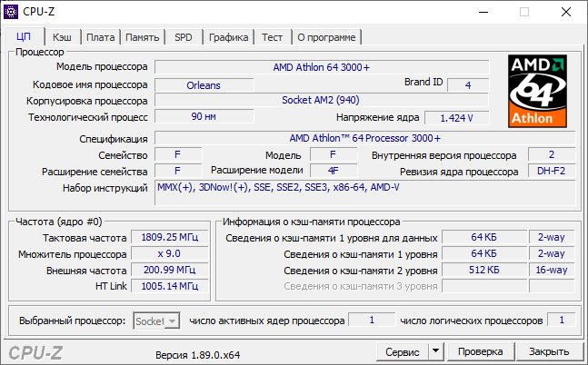The width and height of the screenshot is (588, 365).
Task: Click the internal processor version value 2
Action: pyautogui.click(x=552, y=154)
